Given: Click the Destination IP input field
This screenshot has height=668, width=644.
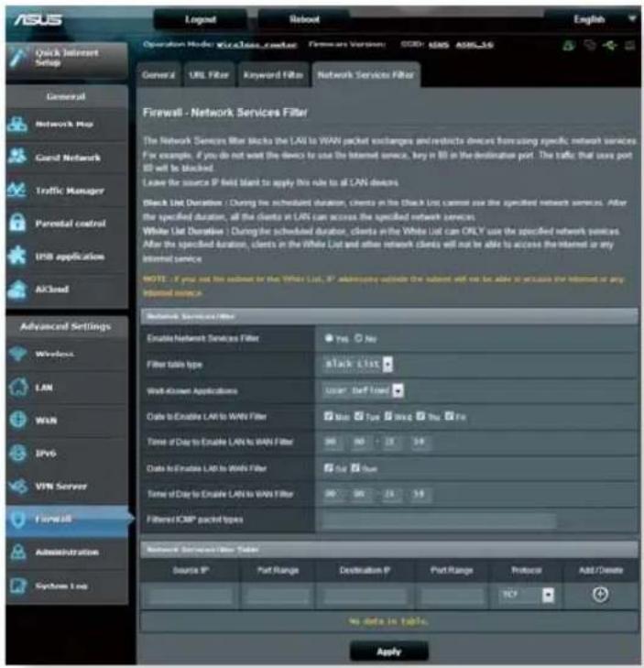Looking at the screenshot, I should click(365, 595).
